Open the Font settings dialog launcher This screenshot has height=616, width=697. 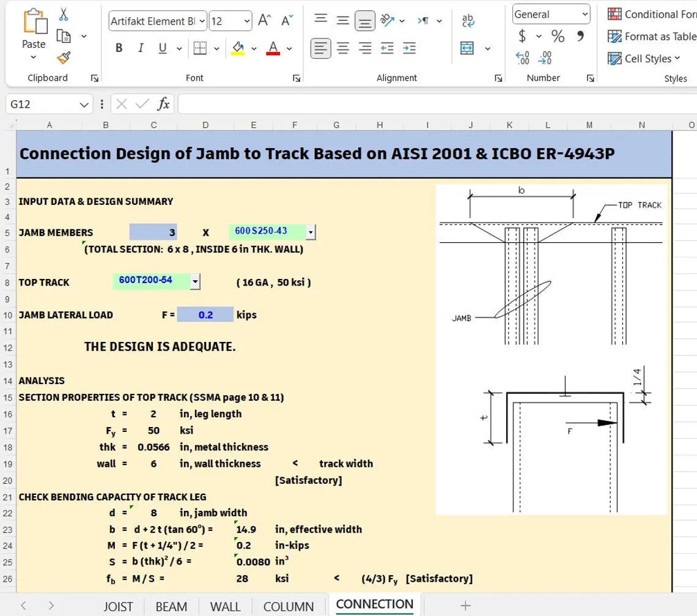click(x=297, y=78)
